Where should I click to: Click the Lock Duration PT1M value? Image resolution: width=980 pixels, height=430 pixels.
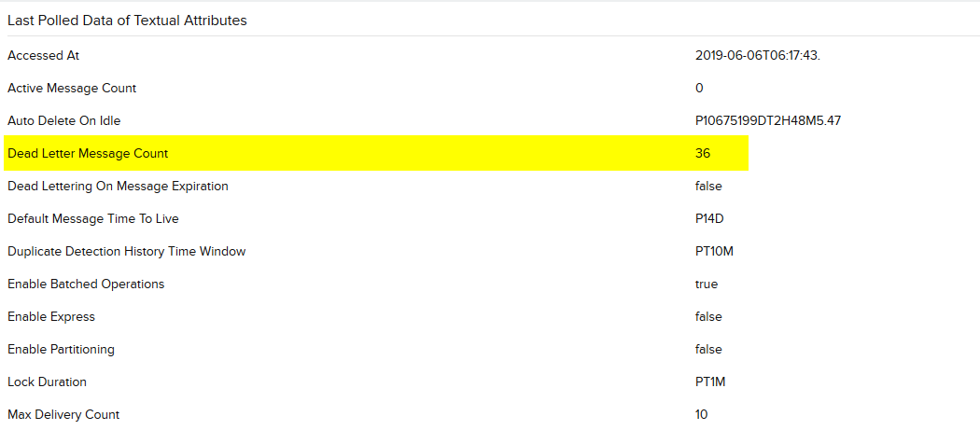(x=710, y=381)
